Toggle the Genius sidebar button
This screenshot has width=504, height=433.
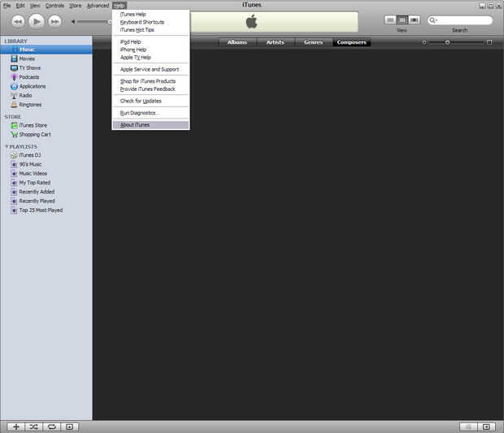point(486,427)
